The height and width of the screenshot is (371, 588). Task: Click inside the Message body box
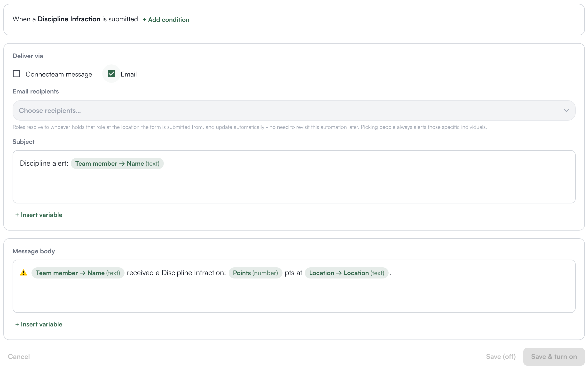(x=294, y=286)
